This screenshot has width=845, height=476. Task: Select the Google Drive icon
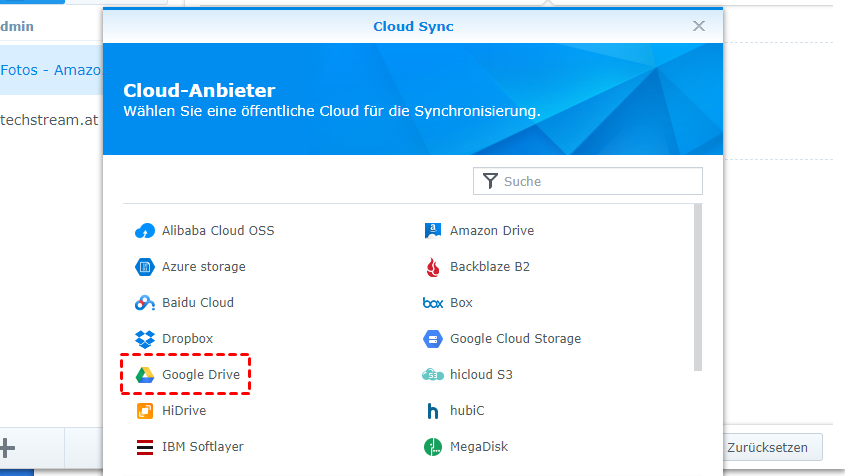(145, 375)
